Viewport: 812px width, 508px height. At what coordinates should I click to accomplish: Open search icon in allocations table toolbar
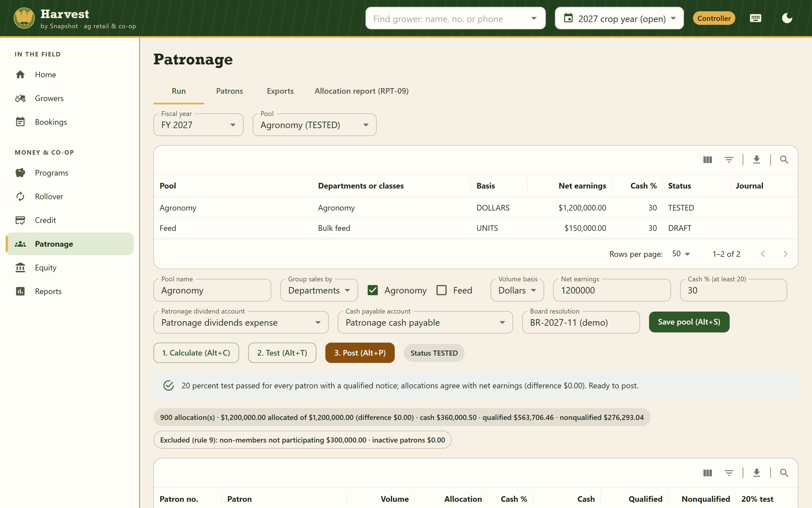[784, 473]
